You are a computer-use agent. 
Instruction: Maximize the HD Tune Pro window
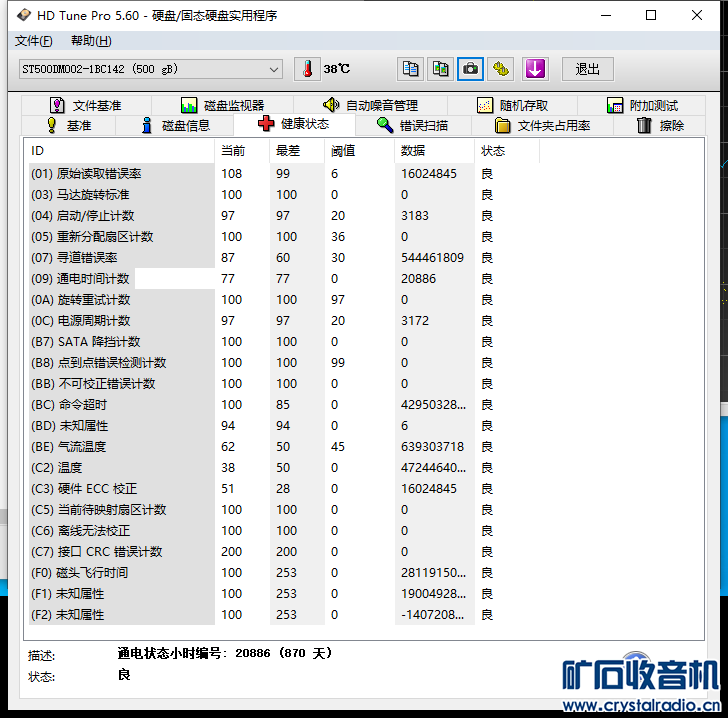tap(651, 15)
